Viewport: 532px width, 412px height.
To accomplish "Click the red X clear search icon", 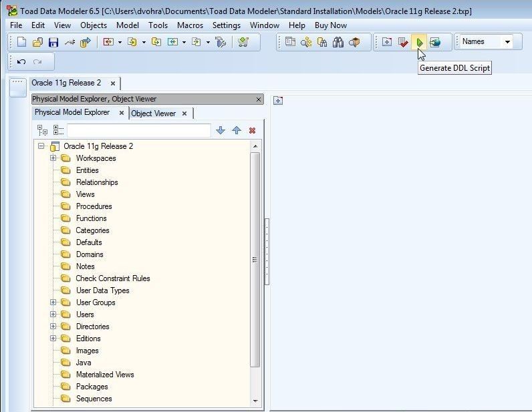I will point(252,131).
